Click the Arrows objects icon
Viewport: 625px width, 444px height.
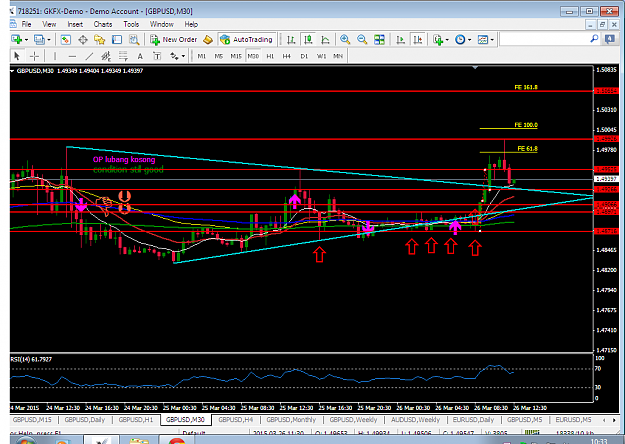[x=174, y=56]
